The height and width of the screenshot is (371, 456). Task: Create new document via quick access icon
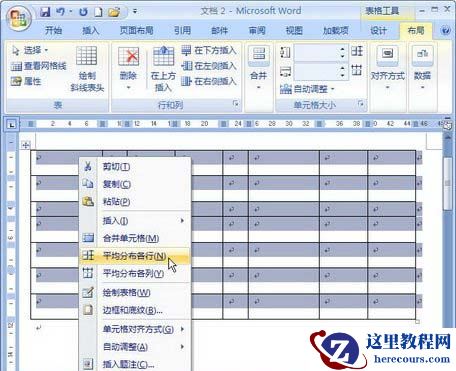[x=98, y=12]
